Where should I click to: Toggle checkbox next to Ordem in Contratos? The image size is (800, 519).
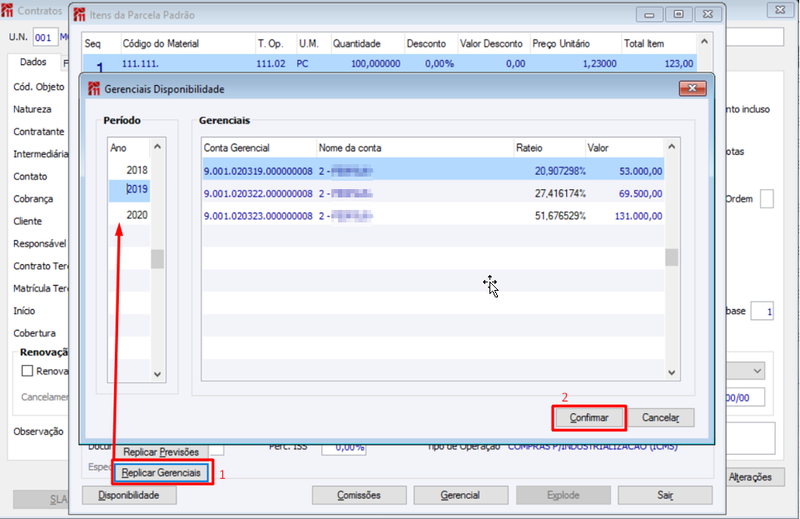767,199
